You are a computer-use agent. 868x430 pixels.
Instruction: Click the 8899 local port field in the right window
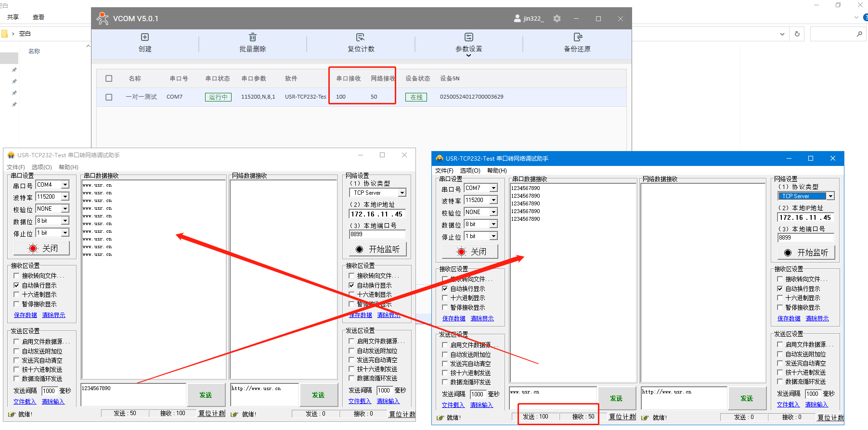[x=805, y=238]
